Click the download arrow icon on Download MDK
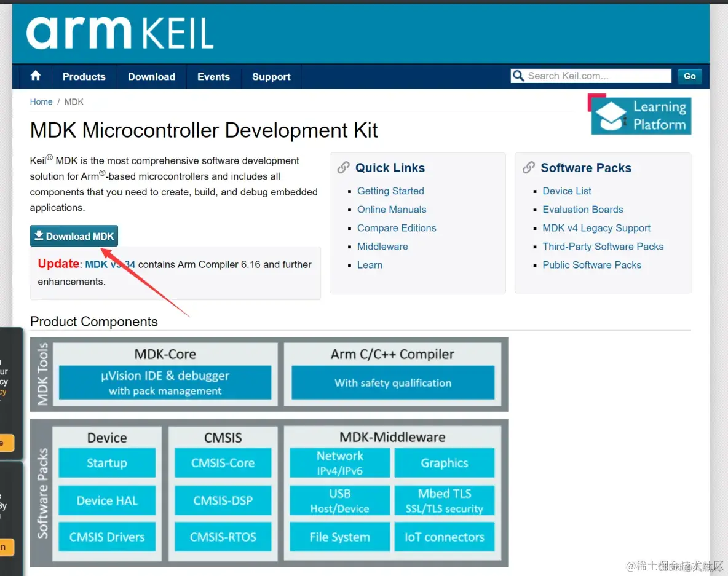This screenshot has height=576, width=728. pos(39,235)
